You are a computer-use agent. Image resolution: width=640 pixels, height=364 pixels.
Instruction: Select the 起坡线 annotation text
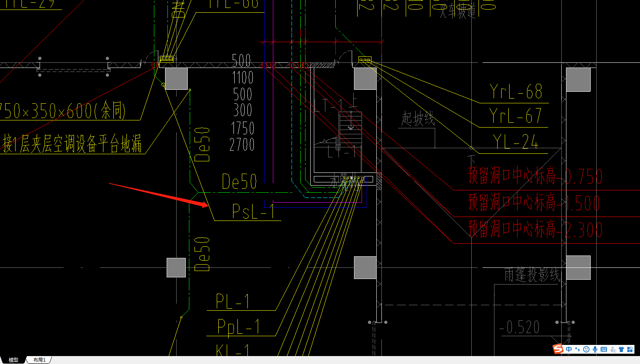418,119
